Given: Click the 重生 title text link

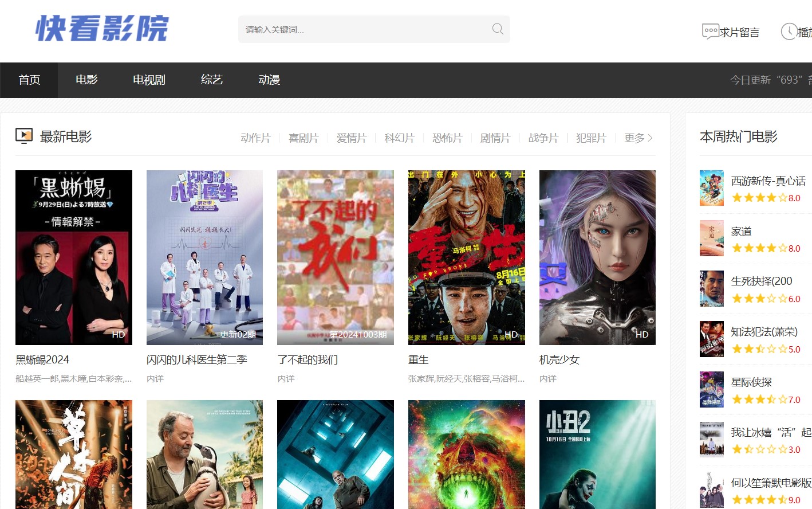Looking at the screenshot, I should tap(419, 359).
